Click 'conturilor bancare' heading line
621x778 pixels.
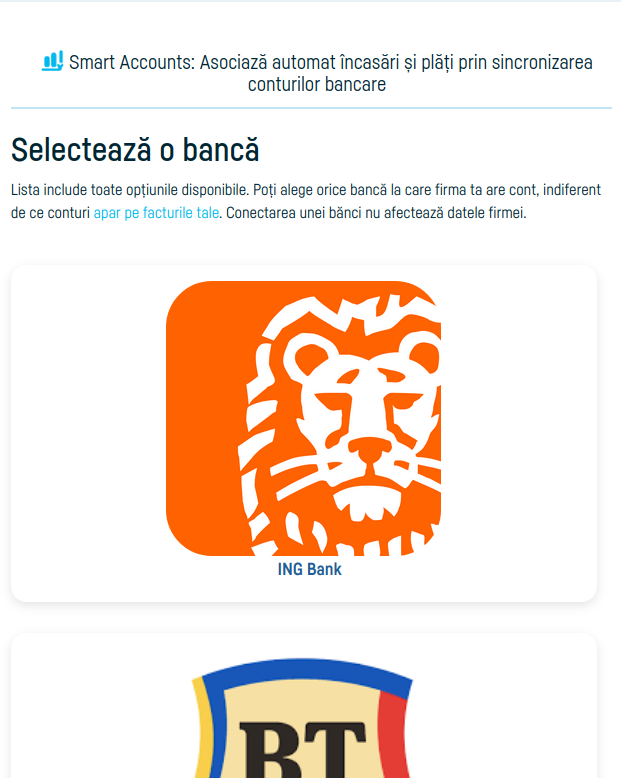pyautogui.click(x=317, y=84)
